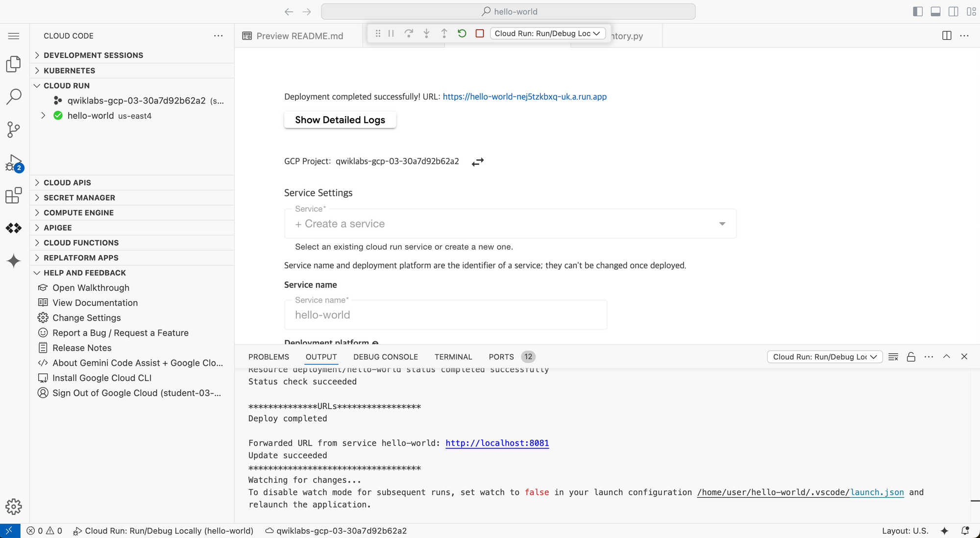Open the localhost:8081 forwarded URL link
This screenshot has height=538, width=980.
[x=497, y=443]
